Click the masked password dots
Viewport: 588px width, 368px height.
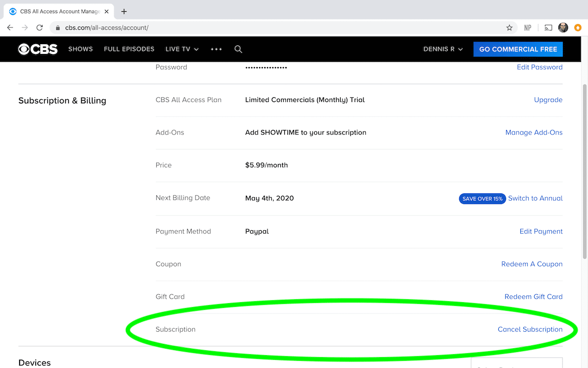[266, 67]
